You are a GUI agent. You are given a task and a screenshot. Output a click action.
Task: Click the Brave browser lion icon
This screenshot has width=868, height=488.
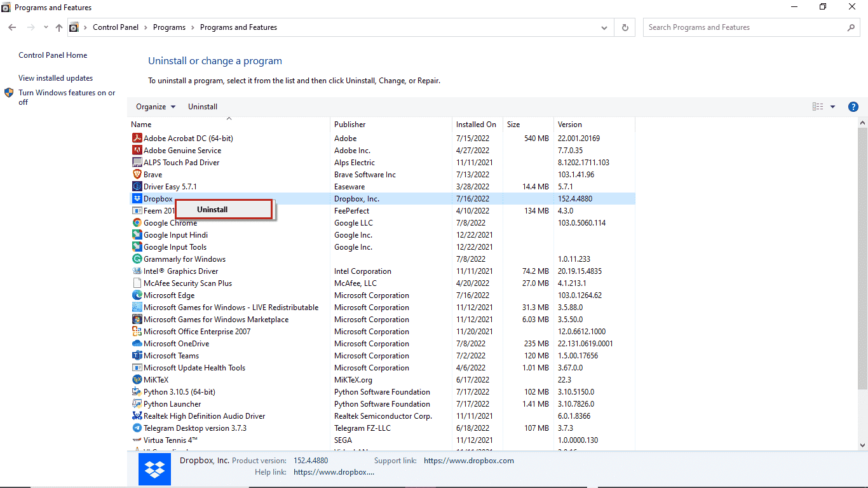(x=137, y=174)
